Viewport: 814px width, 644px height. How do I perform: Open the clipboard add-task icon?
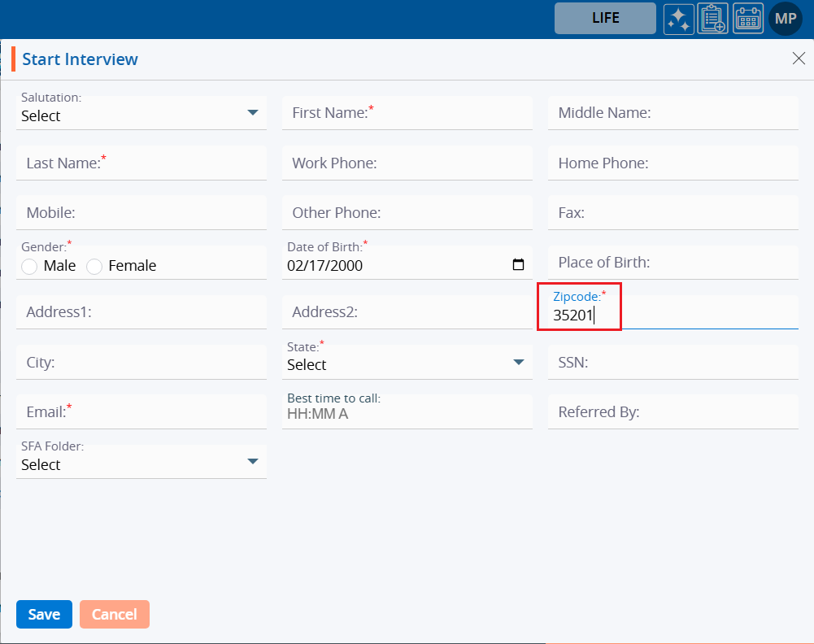pyautogui.click(x=713, y=19)
